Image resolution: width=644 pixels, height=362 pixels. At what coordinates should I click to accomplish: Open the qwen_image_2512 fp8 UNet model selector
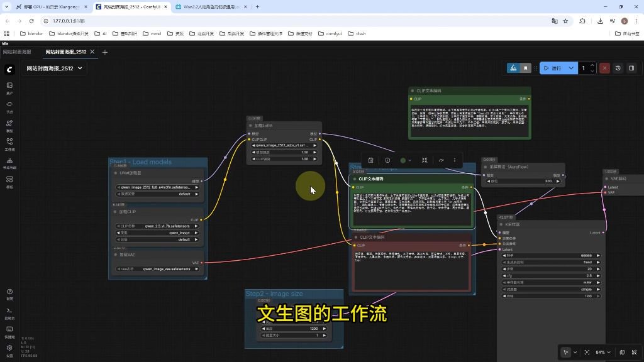[158, 187]
